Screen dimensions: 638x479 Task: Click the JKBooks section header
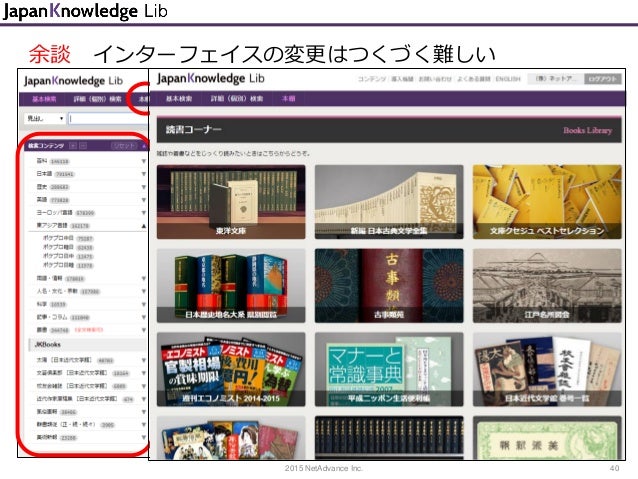pos(88,345)
